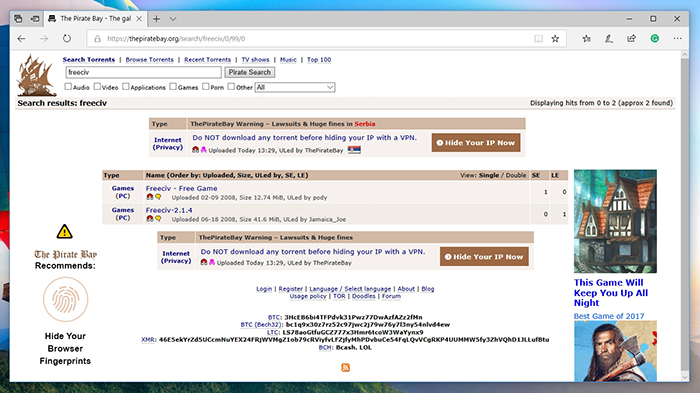Open the Freeciv - Free Game torrent link
Image resolution: width=700 pixels, height=393 pixels.
tap(181, 188)
